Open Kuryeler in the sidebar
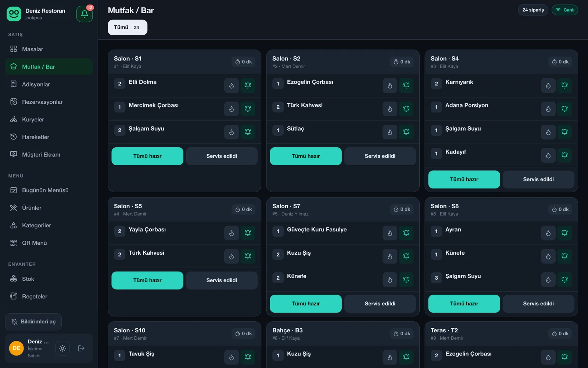The height and width of the screenshot is (368, 588). pos(49,120)
